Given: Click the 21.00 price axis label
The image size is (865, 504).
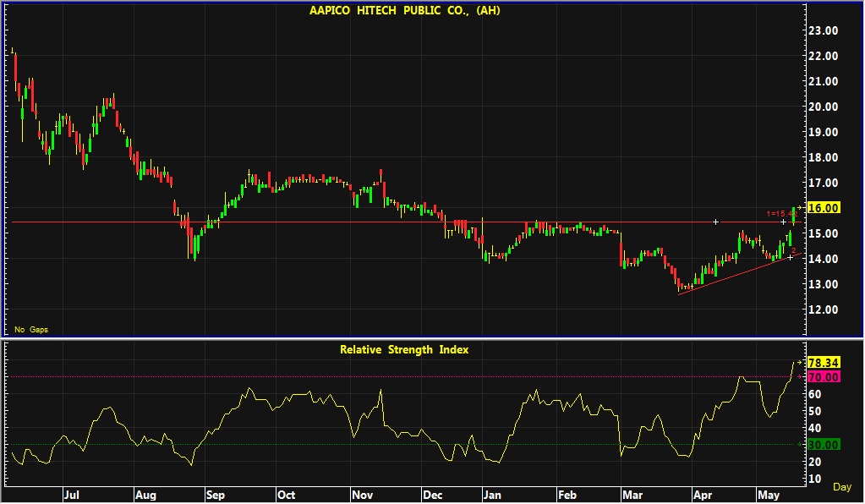Looking at the screenshot, I should click(x=823, y=81).
